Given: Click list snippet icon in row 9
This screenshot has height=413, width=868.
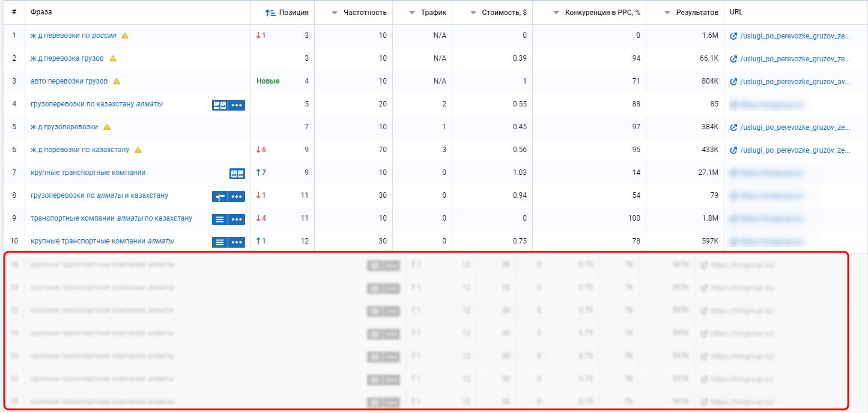Looking at the screenshot, I should pyautogui.click(x=219, y=219).
